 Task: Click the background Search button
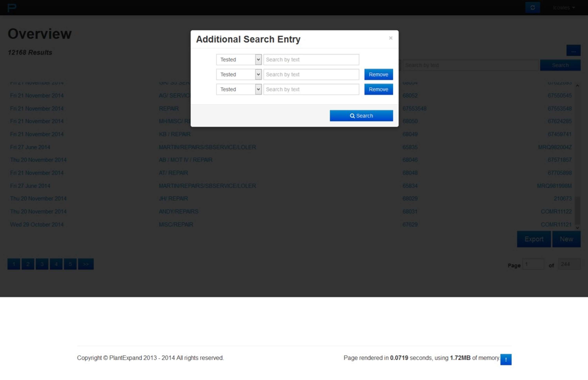click(560, 65)
